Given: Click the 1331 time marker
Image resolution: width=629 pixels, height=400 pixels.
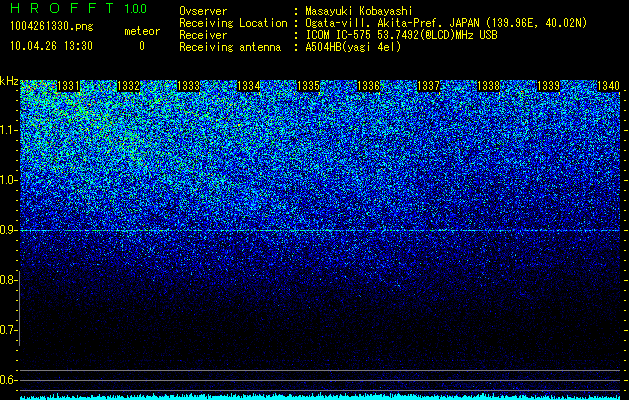Looking at the screenshot, I should [68, 86].
